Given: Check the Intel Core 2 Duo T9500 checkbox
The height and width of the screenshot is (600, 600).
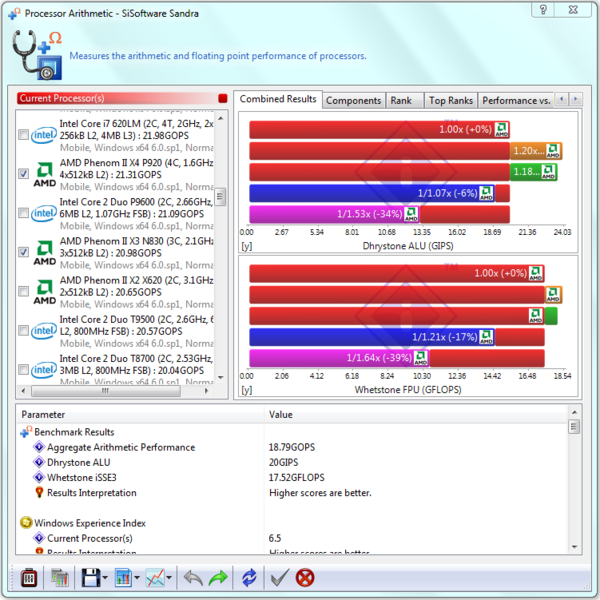Looking at the screenshot, I should (23, 330).
